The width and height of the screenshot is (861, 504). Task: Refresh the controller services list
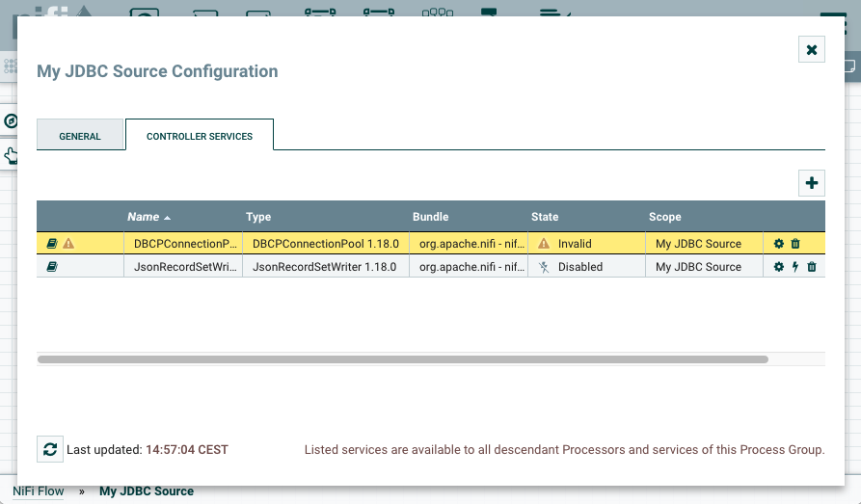(49, 449)
